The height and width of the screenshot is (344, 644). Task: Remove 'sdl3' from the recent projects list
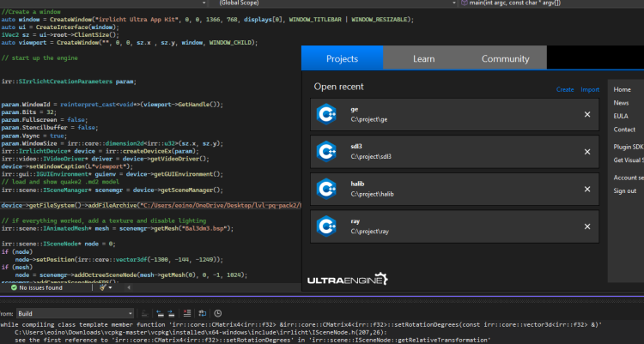(587, 152)
